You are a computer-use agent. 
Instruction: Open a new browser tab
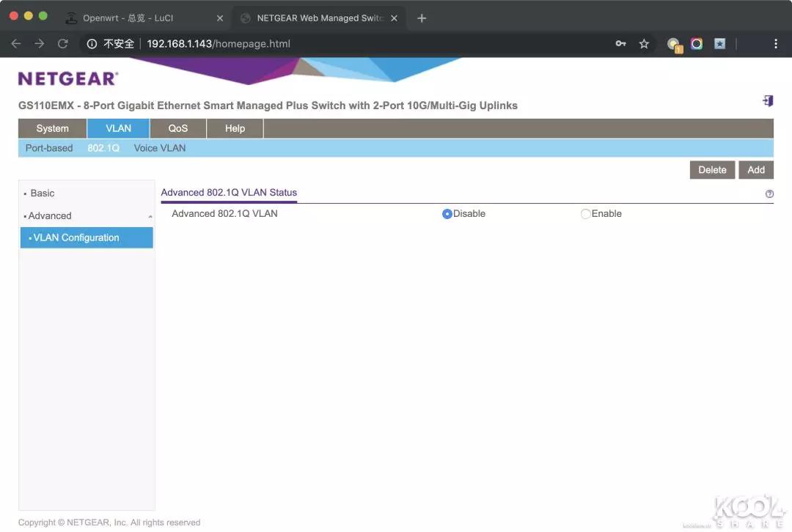coord(422,18)
